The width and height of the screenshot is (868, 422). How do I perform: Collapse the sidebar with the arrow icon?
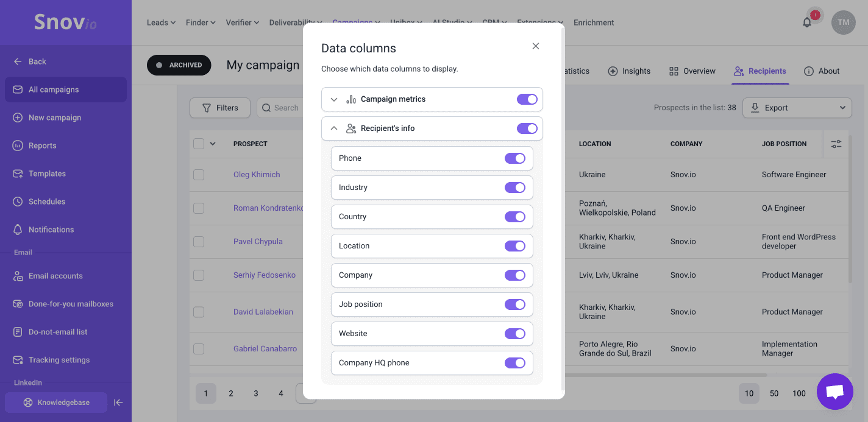[x=119, y=403]
